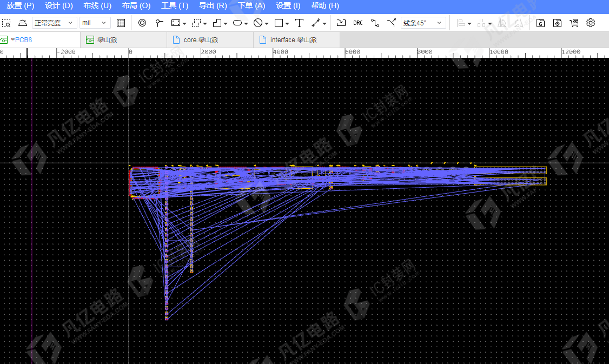The height and width of the screenshot is (364, 609).
Task: Open the settings gear icon
Action: 591,23
